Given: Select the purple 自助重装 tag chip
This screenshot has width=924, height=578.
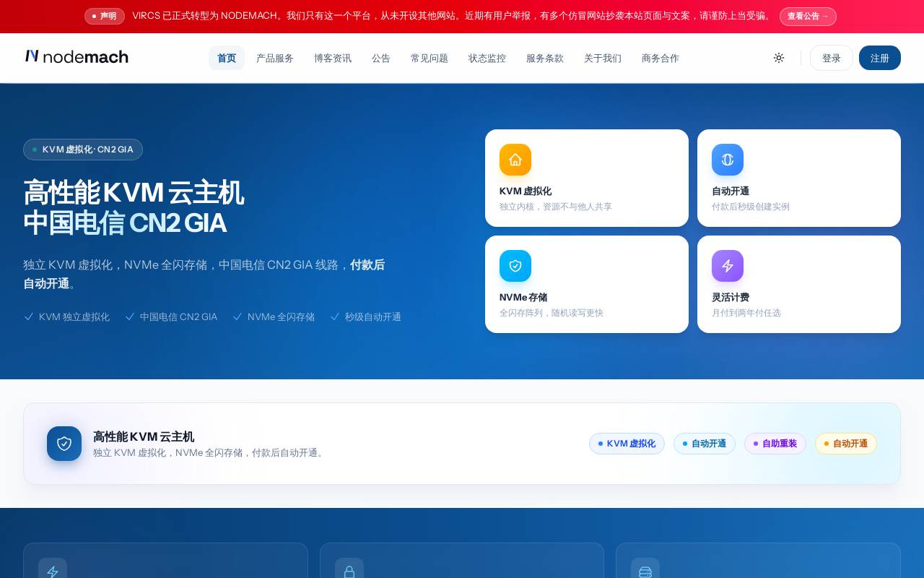Looking at the screenshot, I should pyautogui.click(x=775, y=444).
